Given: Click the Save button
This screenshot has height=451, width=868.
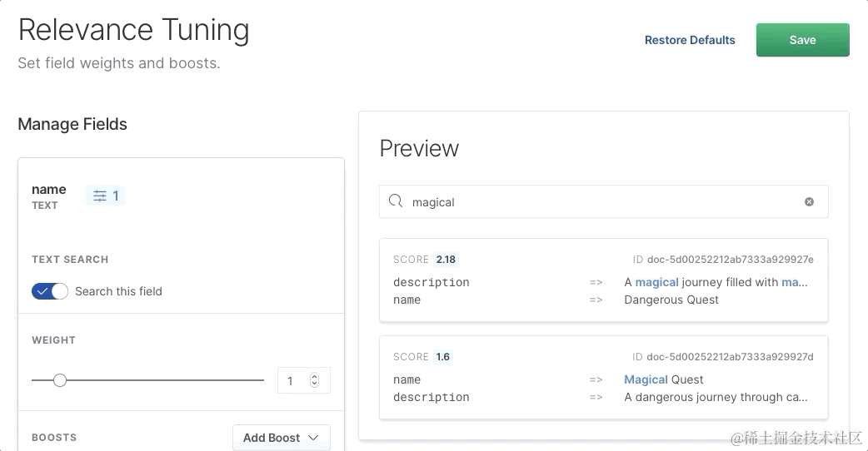Looking at the screenshot, I should pyautogui.click(x=802, y=40).
